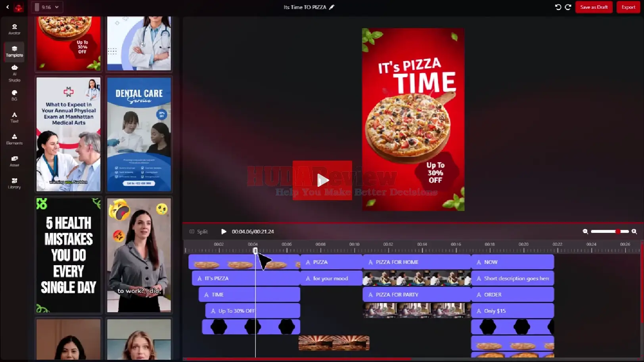Open the Asset sidebar panel
This screenshot has width=644, height=362.
click(14, 161)
